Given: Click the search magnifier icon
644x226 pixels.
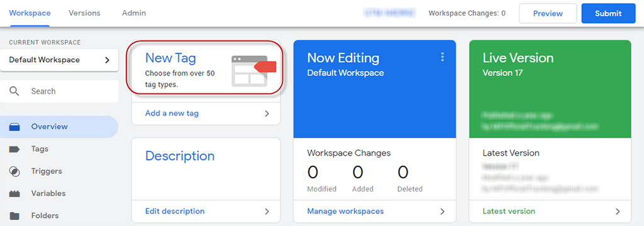Looking at the screenshot, I should (14, 91).
